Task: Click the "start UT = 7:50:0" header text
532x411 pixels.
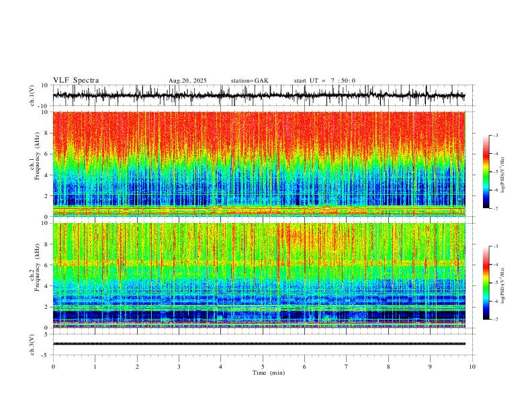Action: [x=324, y=81]
